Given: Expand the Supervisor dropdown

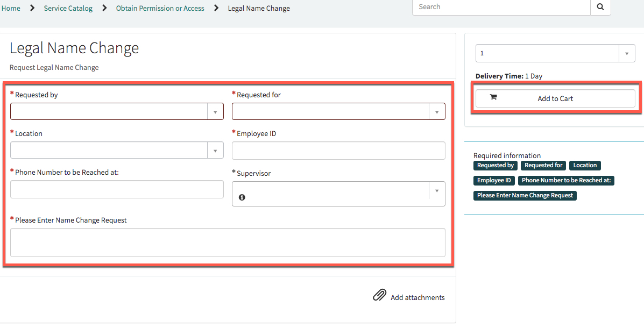Looking at the screenshot, I should tap(437, 191).
